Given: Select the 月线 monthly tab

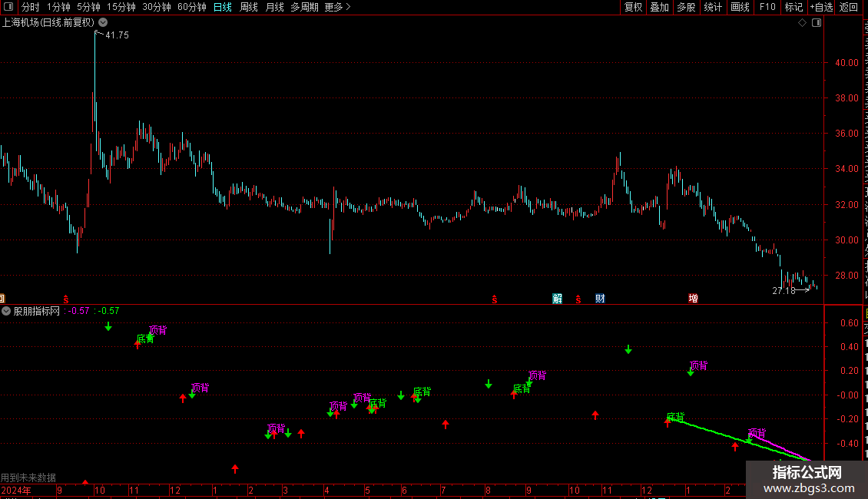Looking at the screenshot, I should [x=274, y=7].
